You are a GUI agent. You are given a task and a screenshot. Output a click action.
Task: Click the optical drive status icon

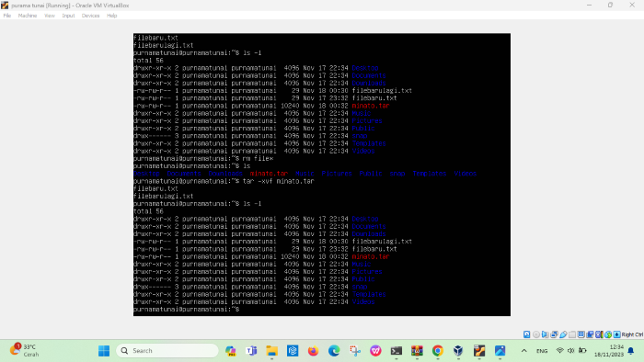[536, 334]
